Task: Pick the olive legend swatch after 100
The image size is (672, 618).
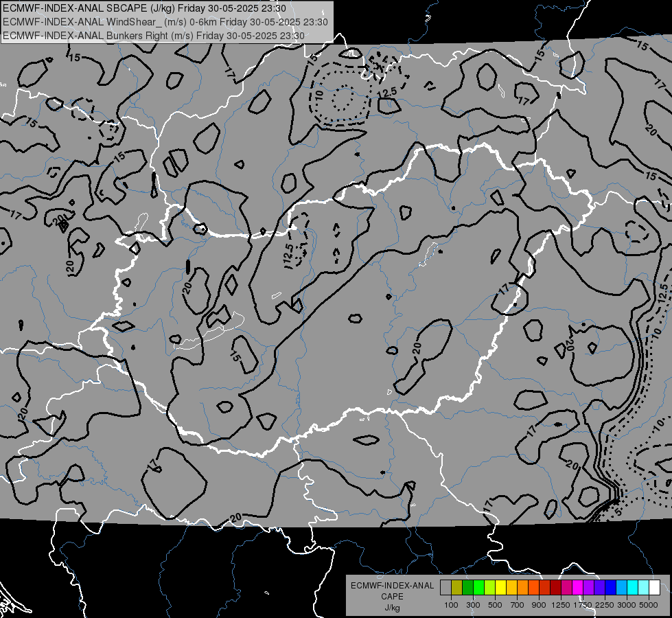Action: [x=456, y=588]
